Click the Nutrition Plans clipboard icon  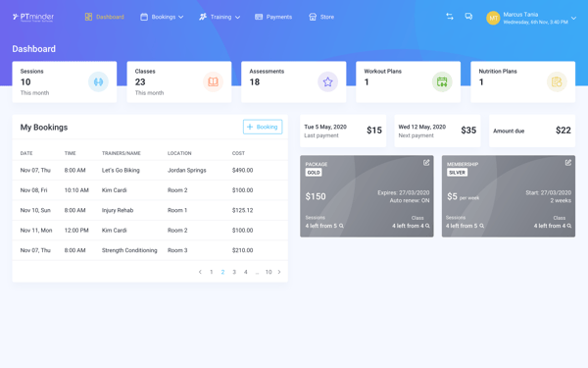(557, 81)
